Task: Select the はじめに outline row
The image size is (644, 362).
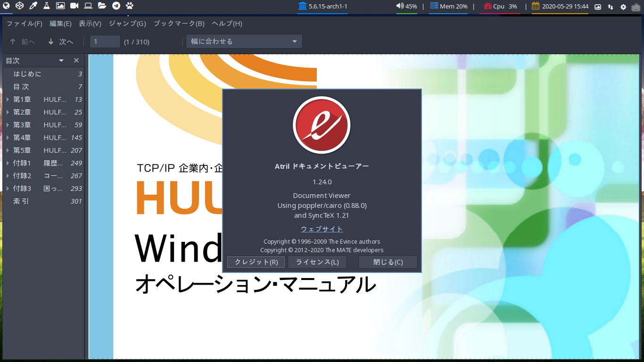Action: pos(43,74)
